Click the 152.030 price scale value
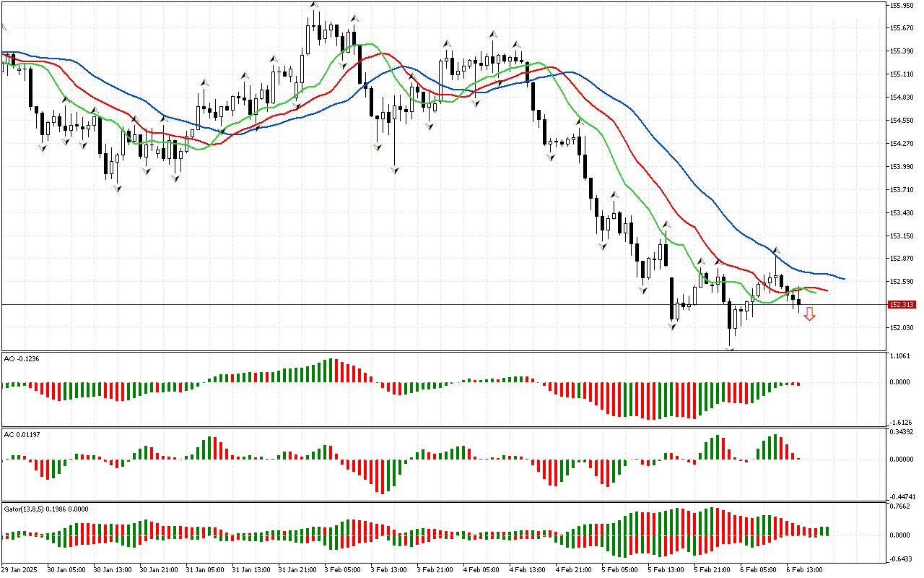 coord(902,328)
